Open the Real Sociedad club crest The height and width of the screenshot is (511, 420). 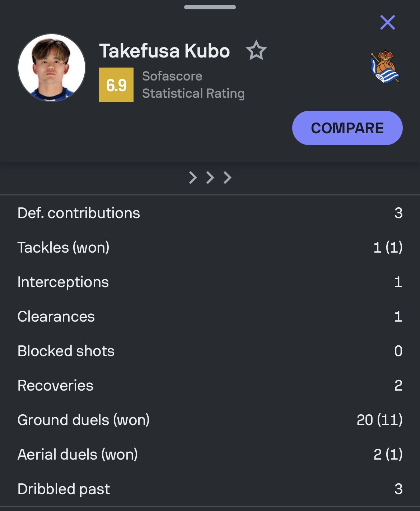[x=385, y=66]
